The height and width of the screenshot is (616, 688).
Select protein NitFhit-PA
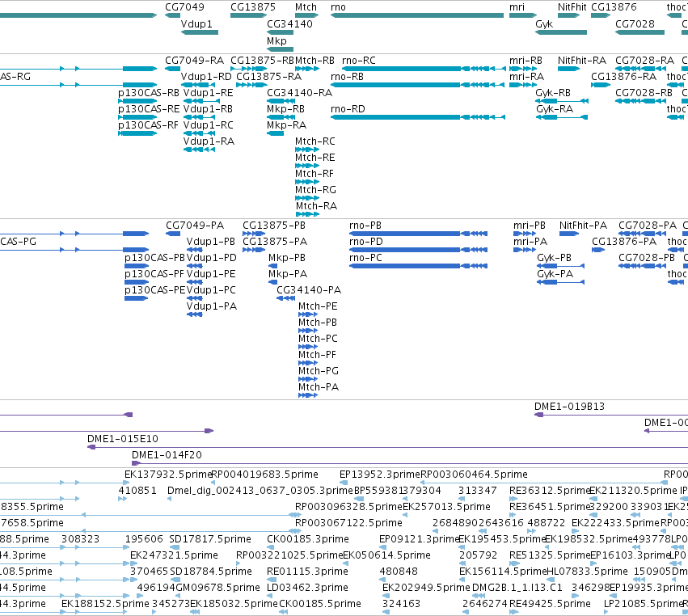583,225
